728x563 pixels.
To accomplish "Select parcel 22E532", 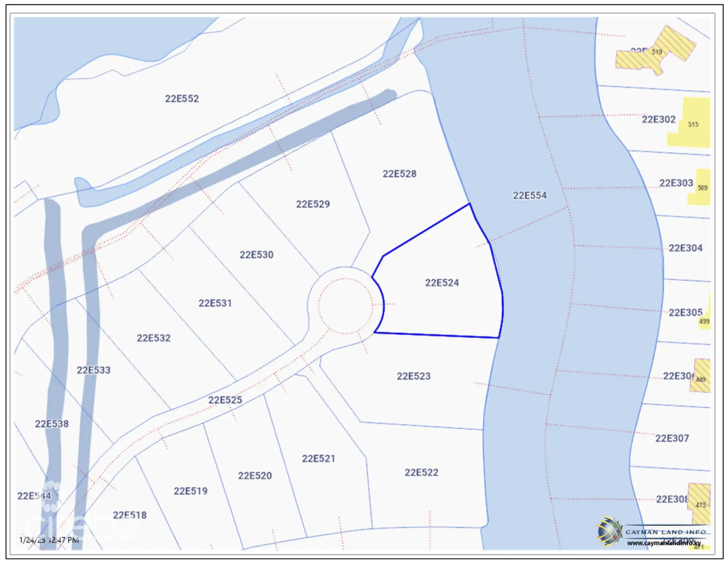I will pos(154,338).
